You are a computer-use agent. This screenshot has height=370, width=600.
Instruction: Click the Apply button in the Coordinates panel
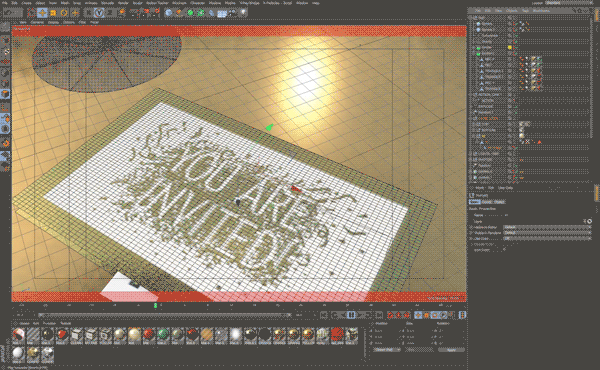point(451,350)
